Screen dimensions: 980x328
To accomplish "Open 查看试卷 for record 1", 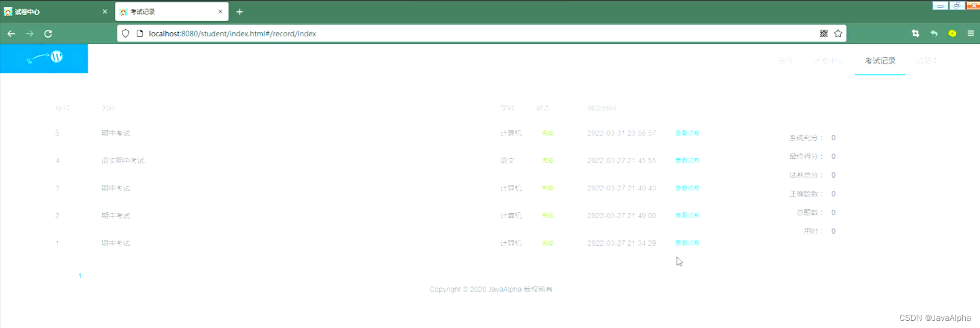I will [x=687, y=243].
